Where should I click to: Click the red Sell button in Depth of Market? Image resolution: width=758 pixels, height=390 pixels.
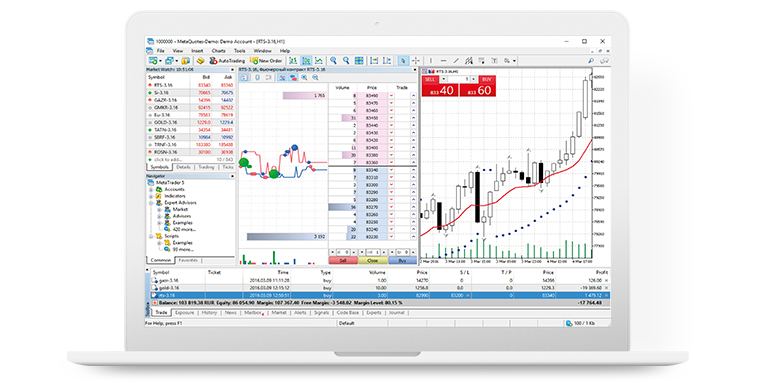[343, 260]
